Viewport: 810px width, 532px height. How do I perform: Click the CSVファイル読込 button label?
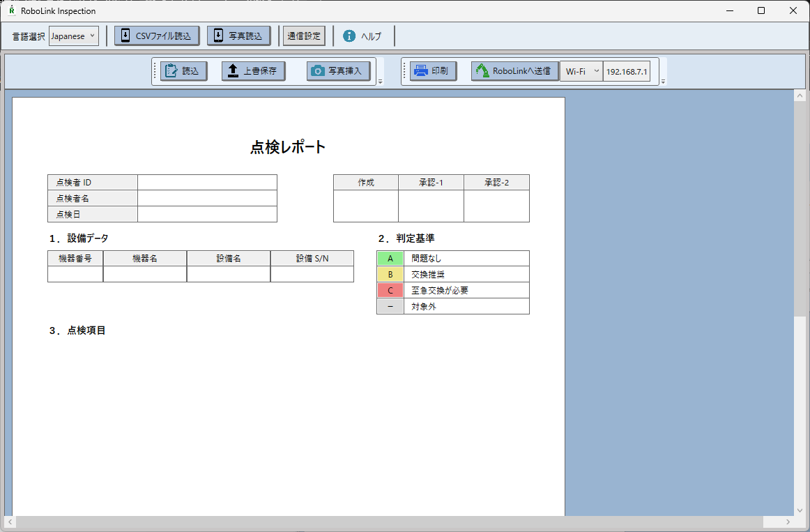[x=163, y=36]
